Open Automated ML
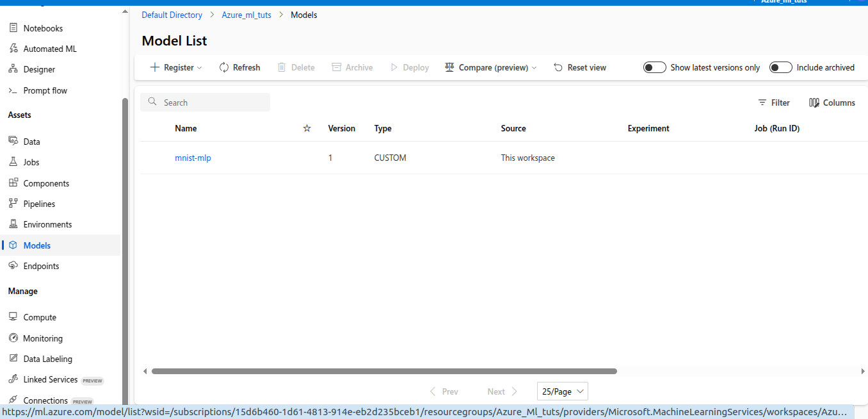This screenshot has width=868, height=419. pyautogui.click(x=49, y=48)
